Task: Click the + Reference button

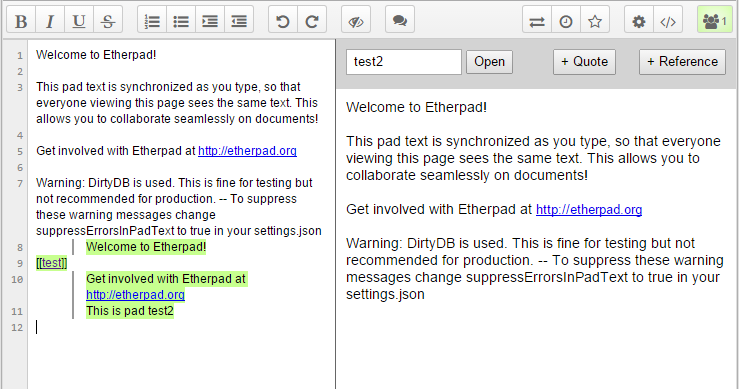Action: point(682,62)
